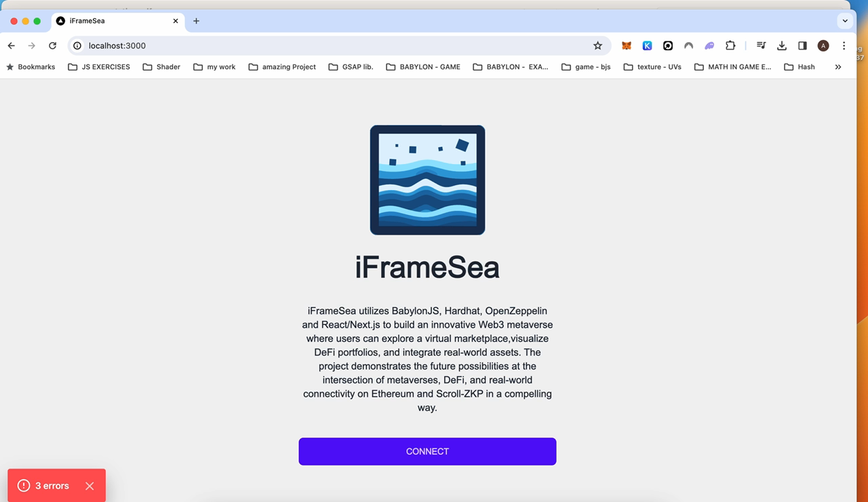Click the iFrameSea description paragraph

427,359
